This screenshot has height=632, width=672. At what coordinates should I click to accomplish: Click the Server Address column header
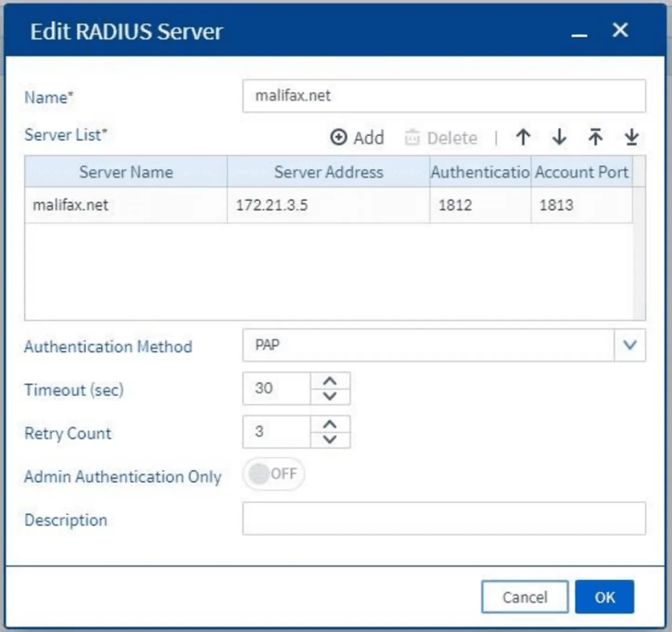(329, 172)
